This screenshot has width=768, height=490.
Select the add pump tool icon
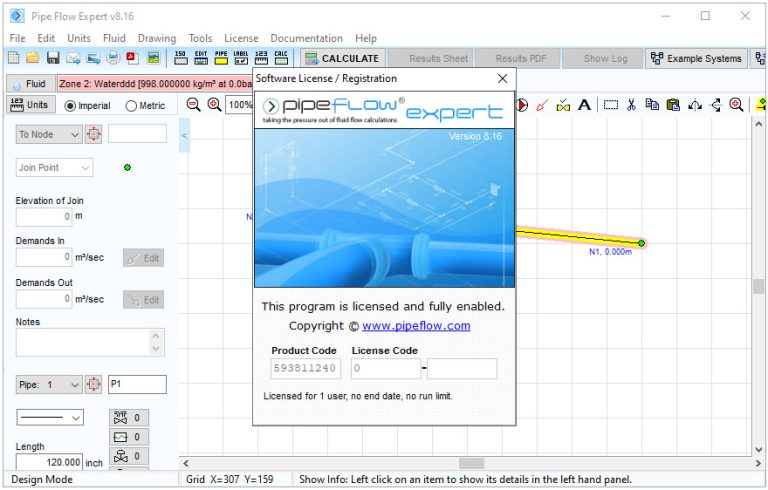point(522,105)
